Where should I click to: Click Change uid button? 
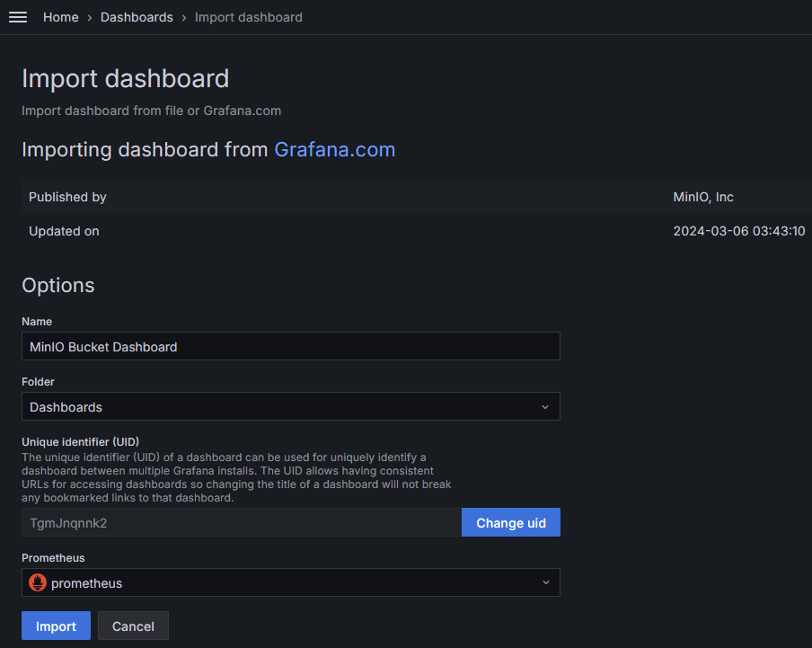point(510,522)
